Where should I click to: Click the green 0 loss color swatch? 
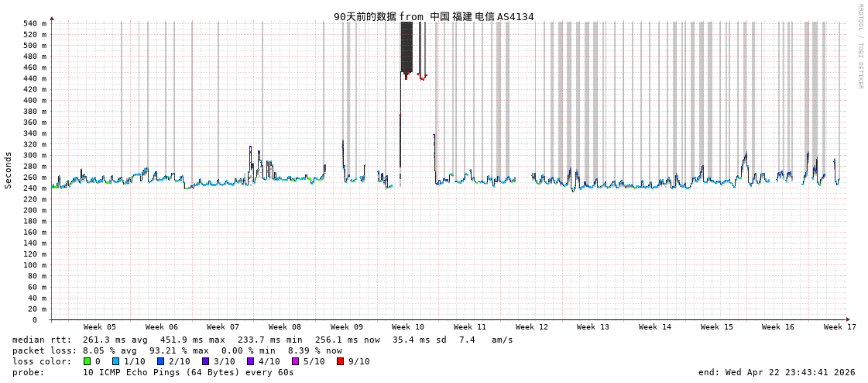coord(87,361)
